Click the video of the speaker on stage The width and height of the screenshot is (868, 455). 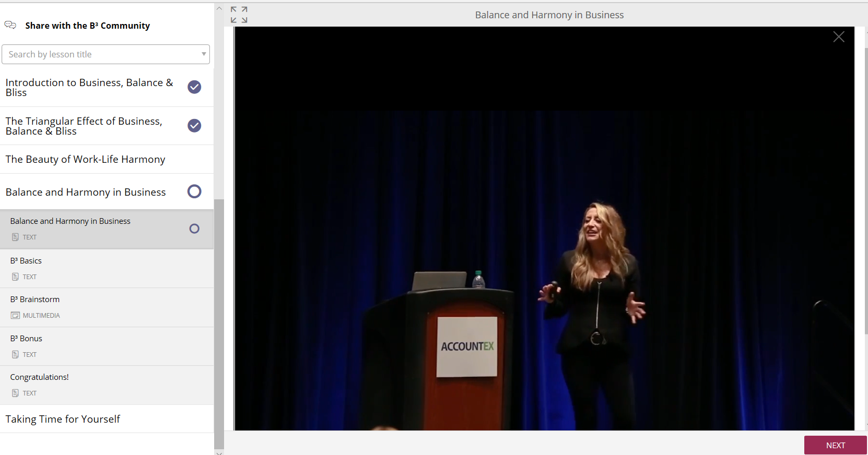click(544, 229)
